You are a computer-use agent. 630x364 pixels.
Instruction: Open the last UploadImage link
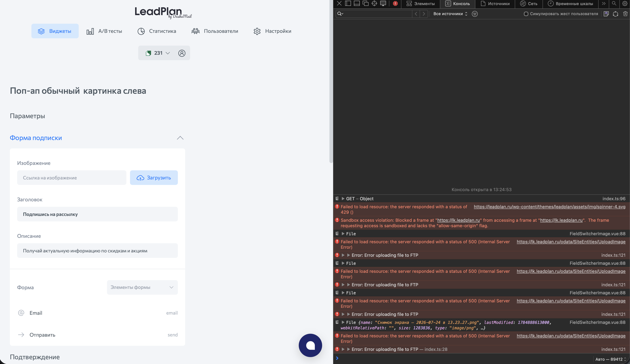pos(571,336)
